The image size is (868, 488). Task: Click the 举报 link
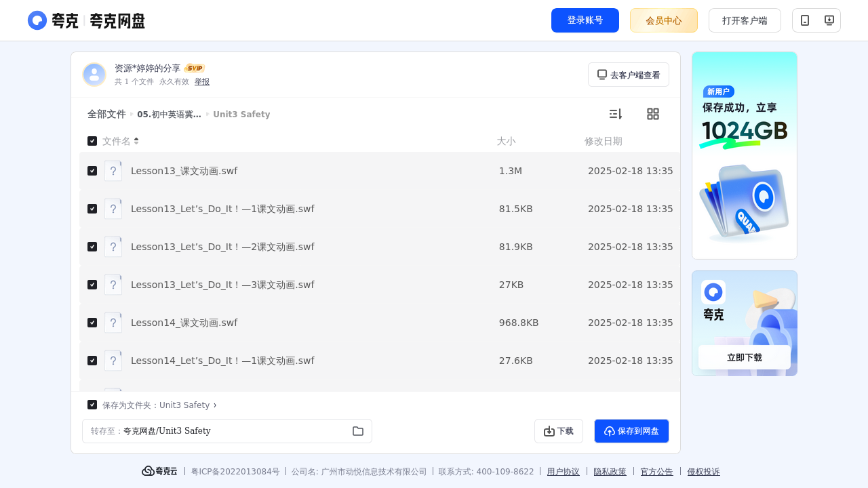[202, 81]
